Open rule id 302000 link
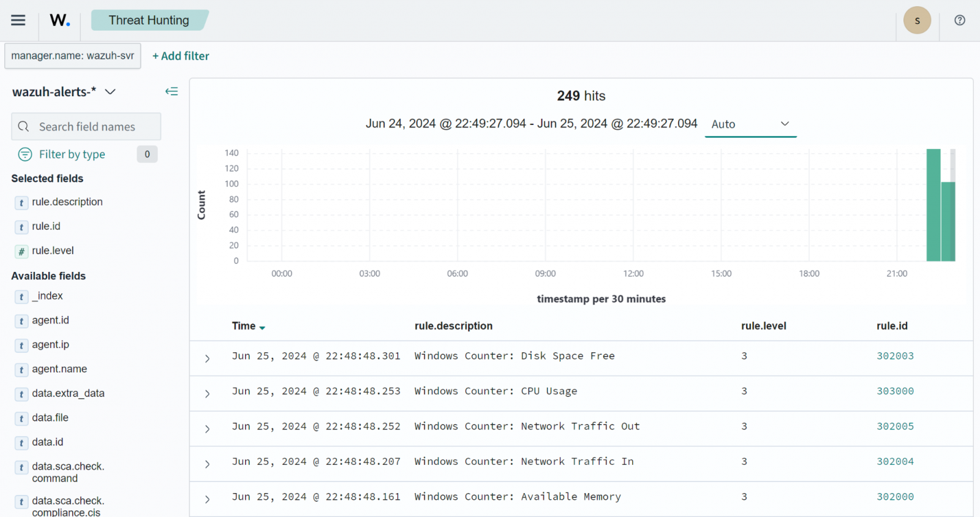 (x=895, y=497)
